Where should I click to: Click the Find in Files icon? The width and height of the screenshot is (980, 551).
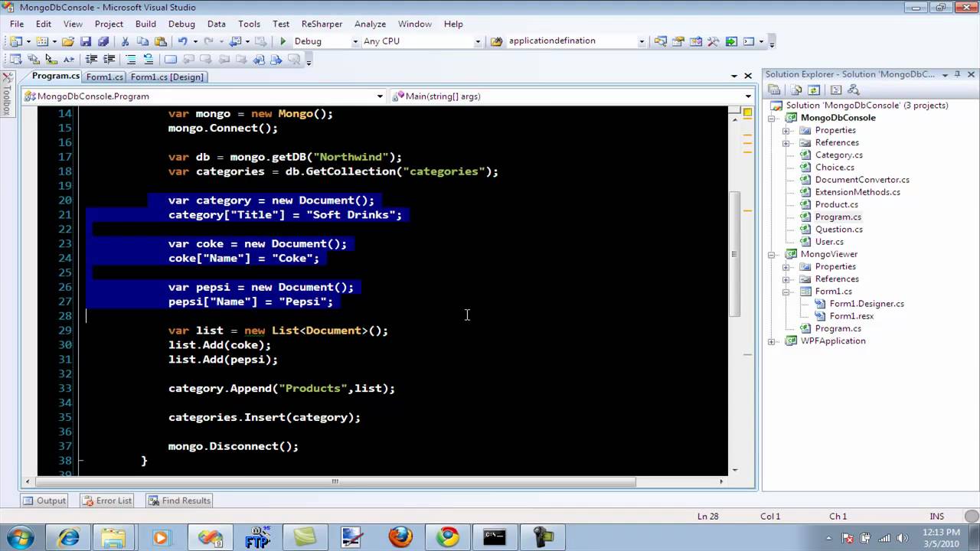497,41
